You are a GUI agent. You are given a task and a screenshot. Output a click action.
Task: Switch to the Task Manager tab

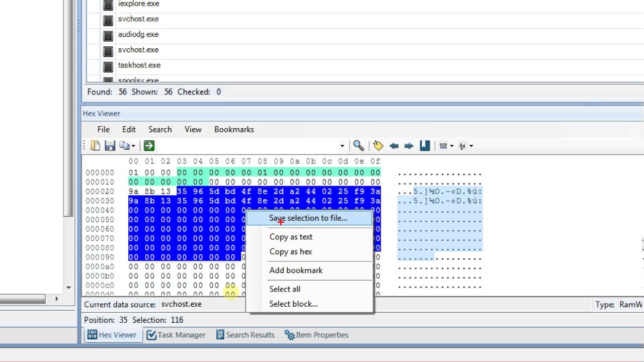click(176, 335)
